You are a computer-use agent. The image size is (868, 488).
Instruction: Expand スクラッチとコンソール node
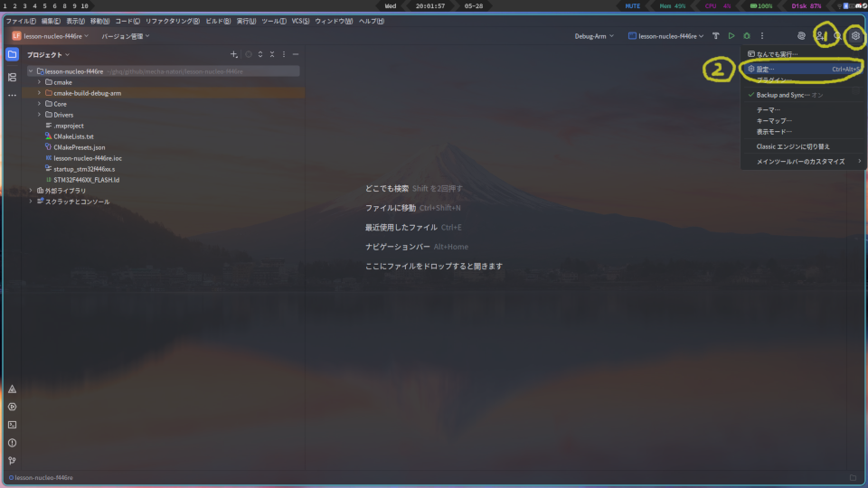[31, 202]
